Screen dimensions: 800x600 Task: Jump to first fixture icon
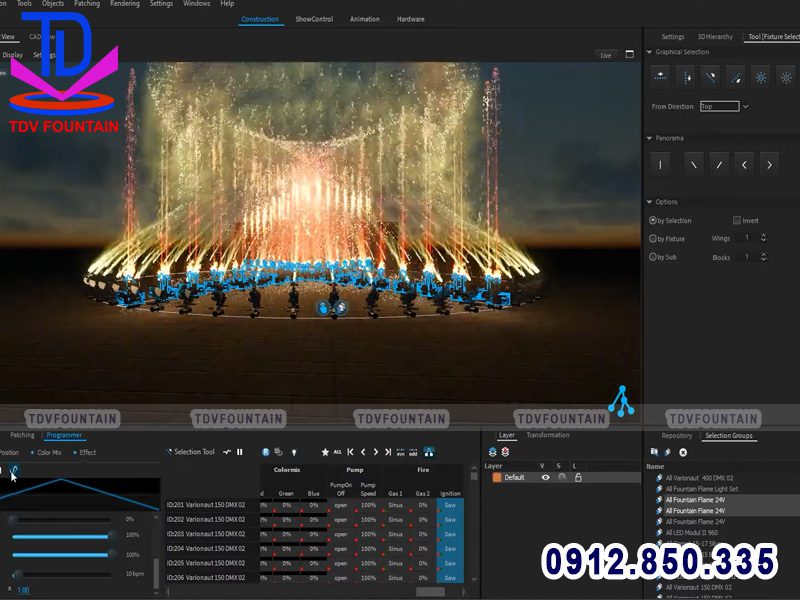[x=350, y=452]
